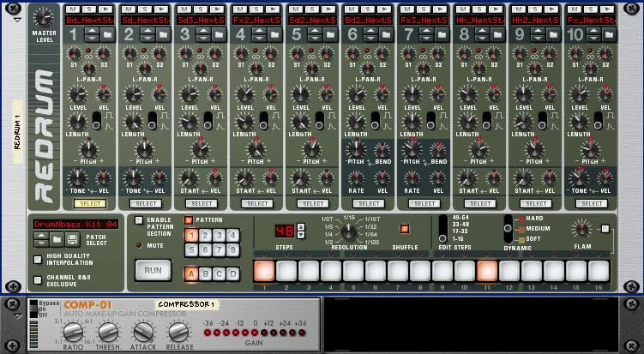Step patch selection up/down arrows

click(x=41, y=239)
